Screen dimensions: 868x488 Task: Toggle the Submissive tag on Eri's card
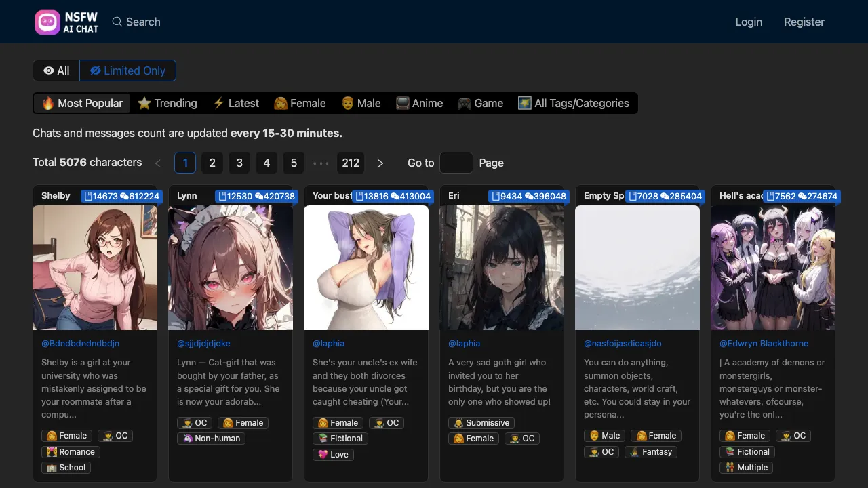pos(481,422)
